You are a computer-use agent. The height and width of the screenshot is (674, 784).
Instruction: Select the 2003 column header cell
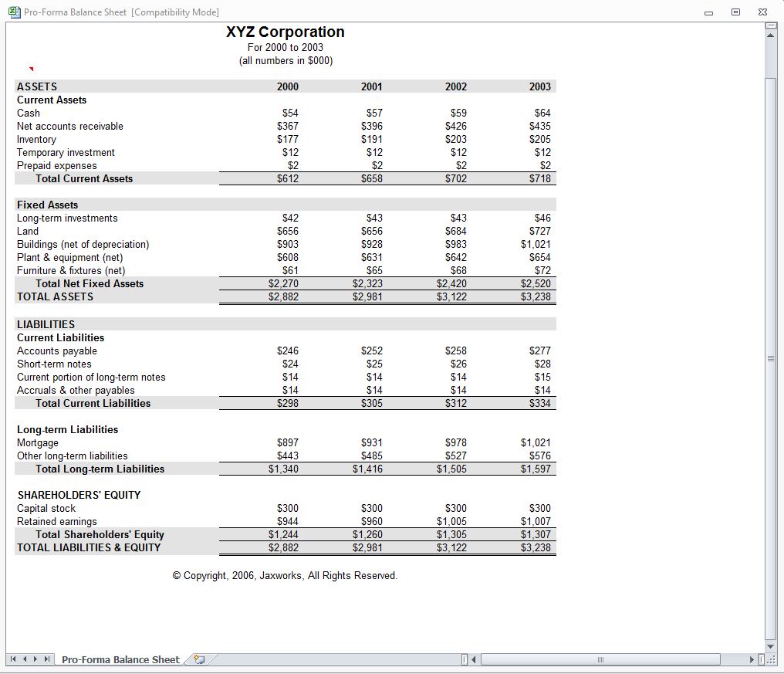(540, 86)
